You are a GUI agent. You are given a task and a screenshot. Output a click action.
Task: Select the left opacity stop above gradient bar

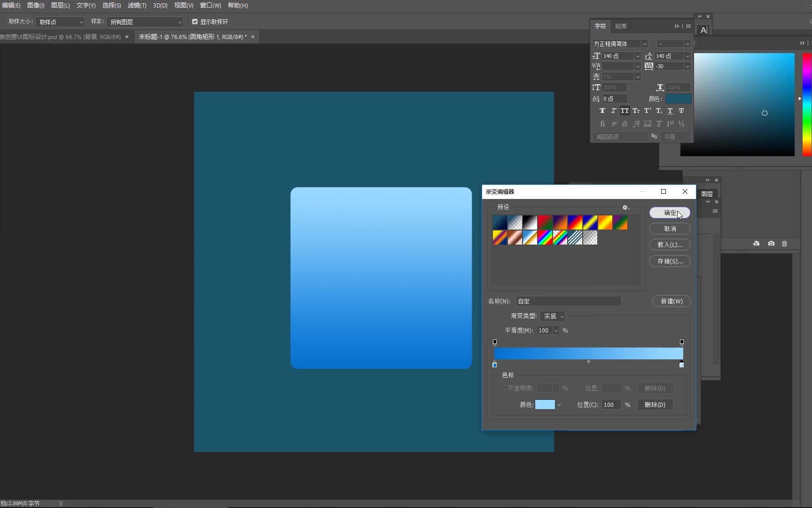point(494,342)
